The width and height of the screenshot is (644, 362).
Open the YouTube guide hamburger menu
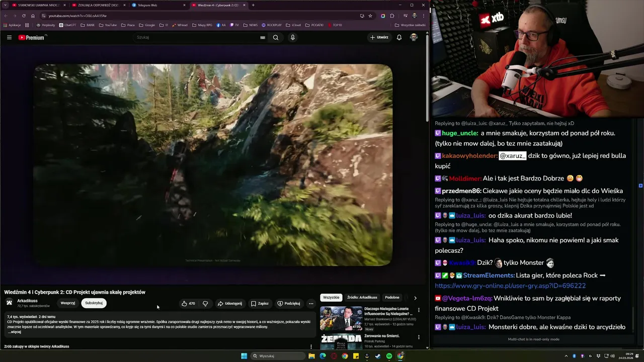click(9, 37)
